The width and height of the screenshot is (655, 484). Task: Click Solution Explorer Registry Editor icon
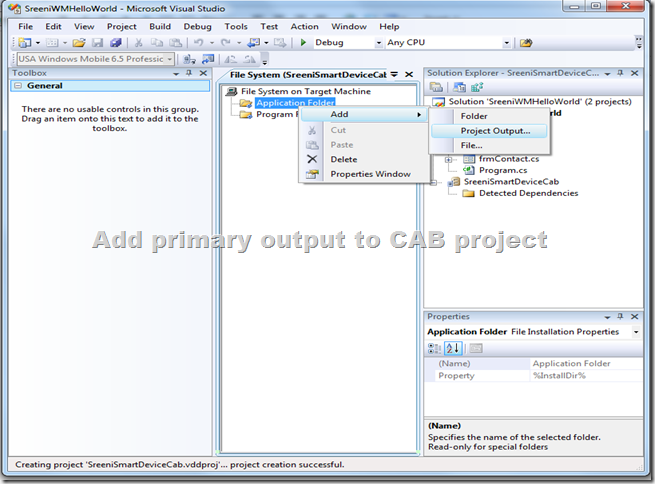[x=477, y=87]
